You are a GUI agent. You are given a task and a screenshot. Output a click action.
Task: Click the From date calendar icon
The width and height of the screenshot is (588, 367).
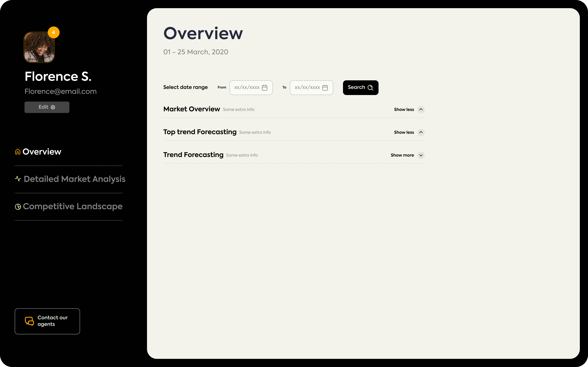(x=265, y=87)
